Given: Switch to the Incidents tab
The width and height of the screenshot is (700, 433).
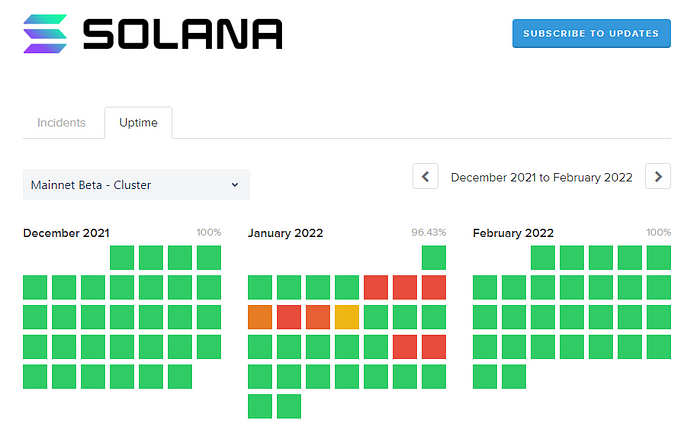Looking at the screenshot, I should (x=61, y=123).
